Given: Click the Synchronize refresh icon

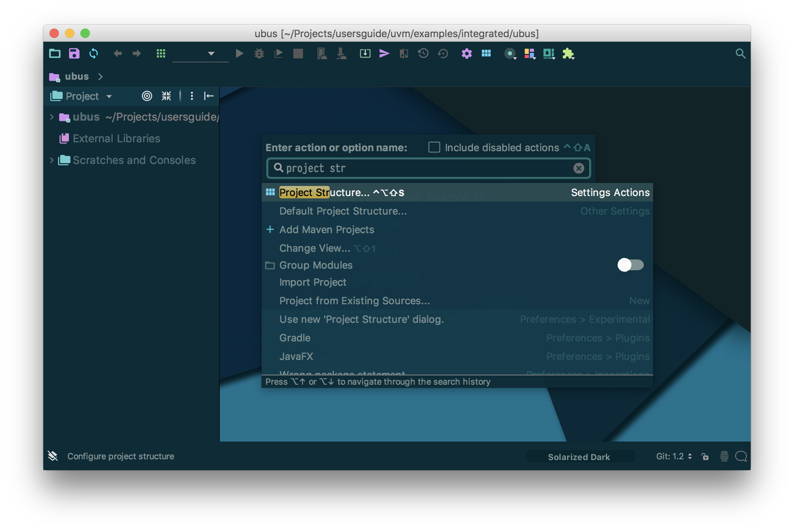Looking at the screenshot, I should (94, 53).
